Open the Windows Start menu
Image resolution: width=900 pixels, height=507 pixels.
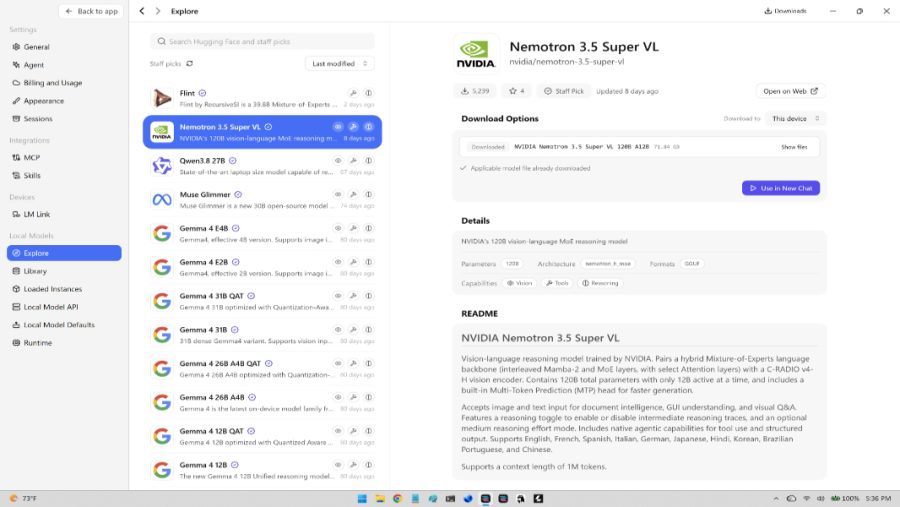[x=362, y=498]
